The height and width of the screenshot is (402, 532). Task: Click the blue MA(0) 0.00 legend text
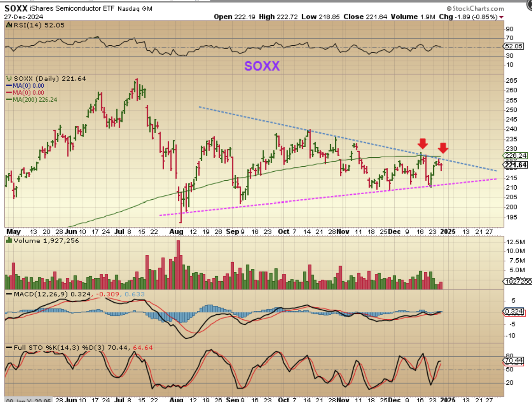point(29,86)
